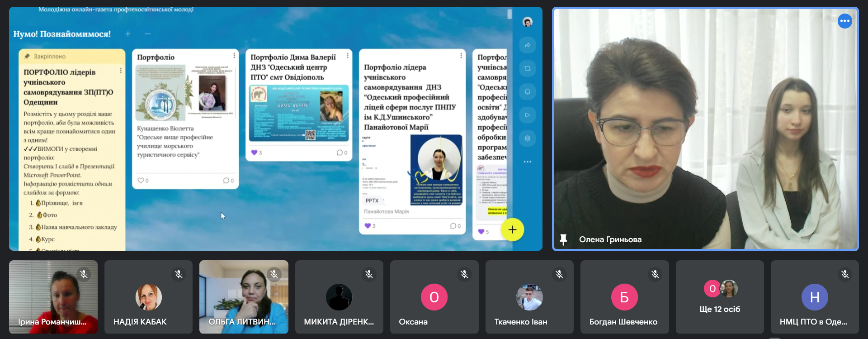Open comments on Панайотова Марія post

click(455, 226)
